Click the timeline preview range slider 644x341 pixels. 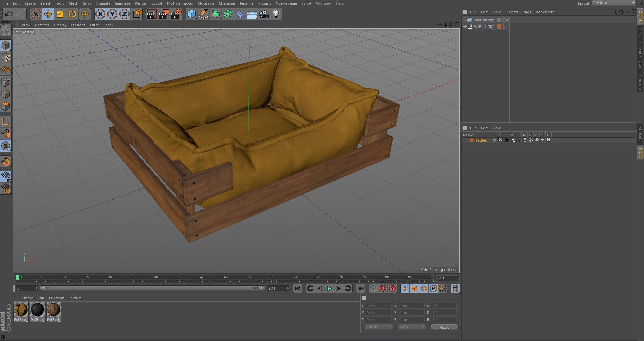point(152,288)
